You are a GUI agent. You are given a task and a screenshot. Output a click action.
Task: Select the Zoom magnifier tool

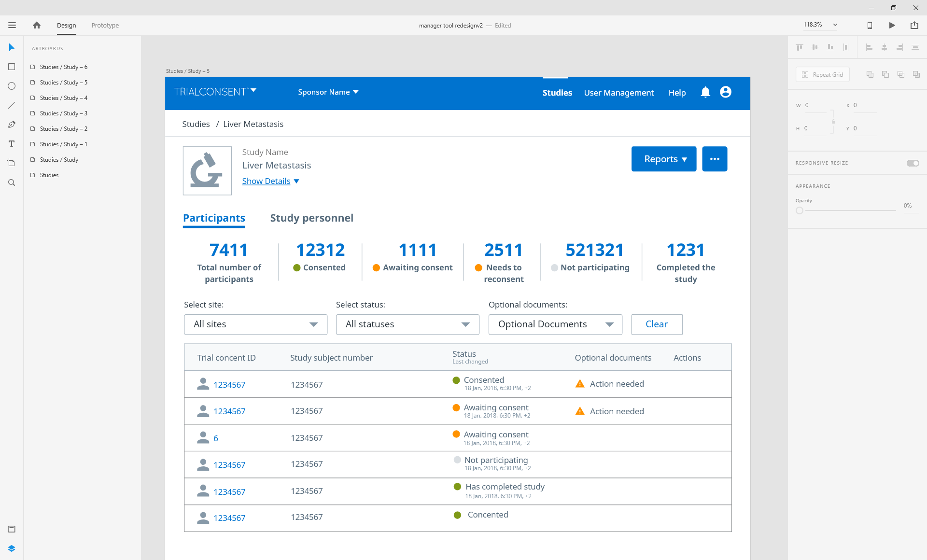coord(12,182)
